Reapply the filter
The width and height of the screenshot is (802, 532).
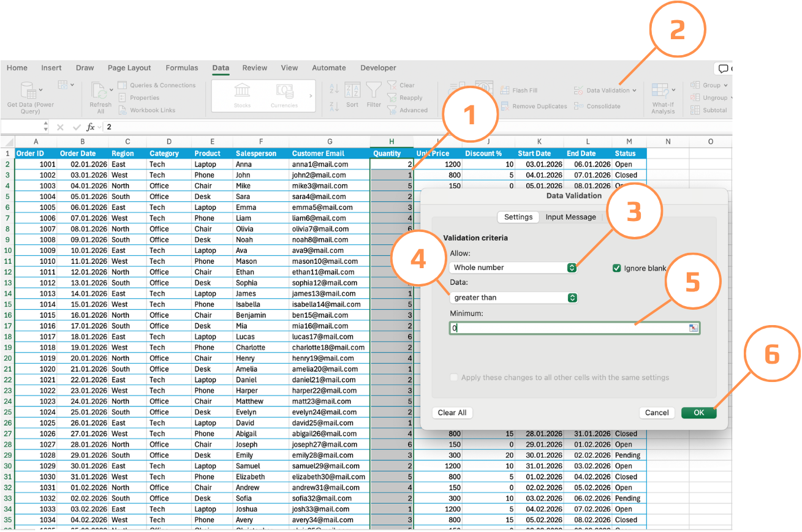click(405, 97)
